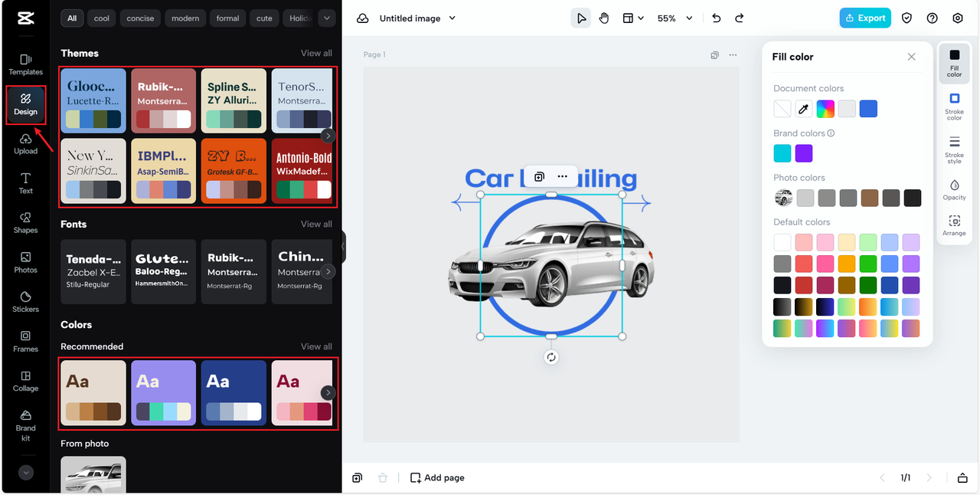The height and width of the screenshot is (495, 980).
Task: Collapse the left design panel handle
Action: click(x=343, y=247)
